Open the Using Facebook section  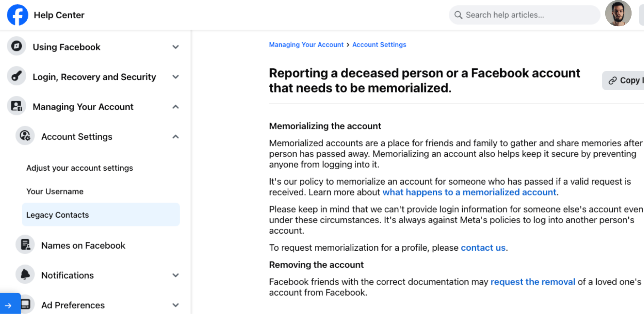tap(66, 47)
